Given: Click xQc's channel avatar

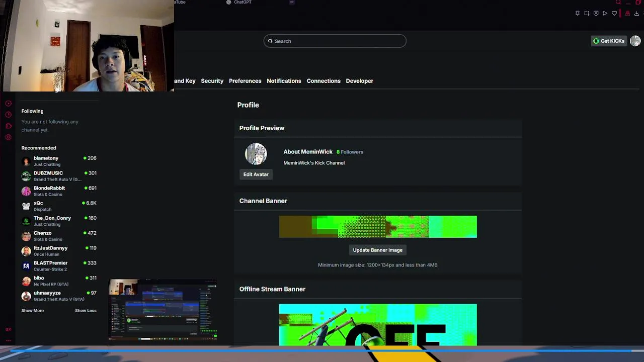Looking at the screenshot, I should [26, 206].
